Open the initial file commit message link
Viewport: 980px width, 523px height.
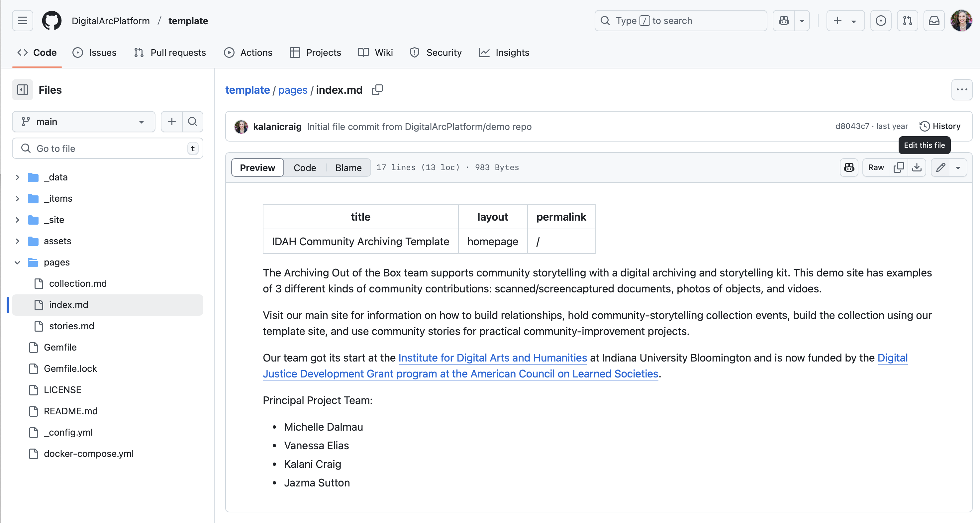[x=419, y=126]
